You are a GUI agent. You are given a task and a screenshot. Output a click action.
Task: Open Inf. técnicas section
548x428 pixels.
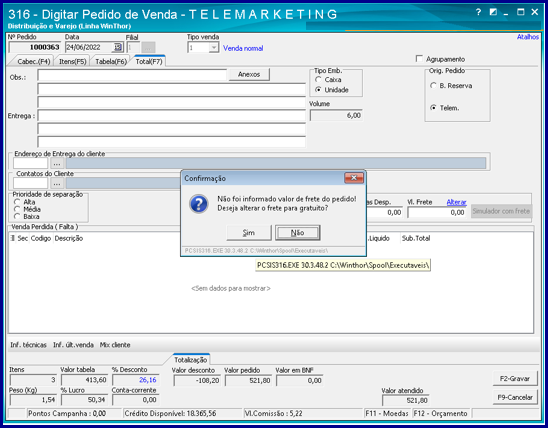28,345
